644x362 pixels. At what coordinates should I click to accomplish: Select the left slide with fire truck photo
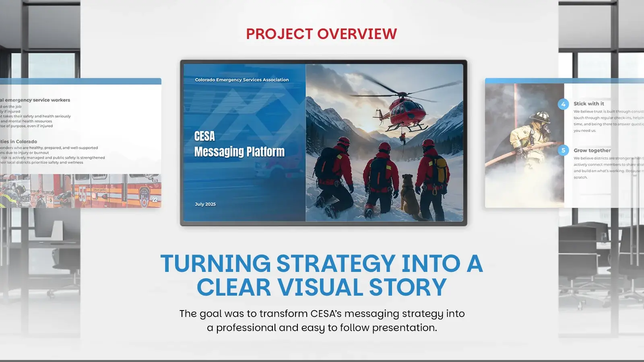click(x=80, y=143)
